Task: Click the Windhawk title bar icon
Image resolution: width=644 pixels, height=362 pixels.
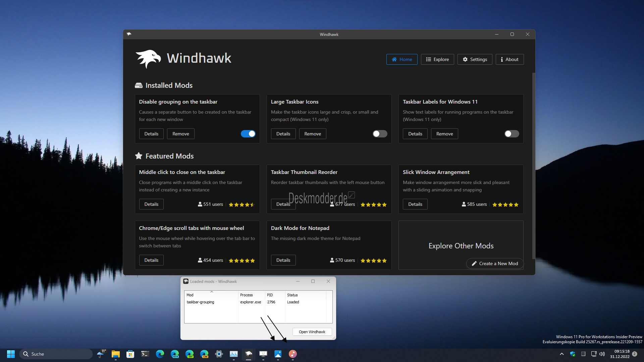Action: click(x=129, y=34)
